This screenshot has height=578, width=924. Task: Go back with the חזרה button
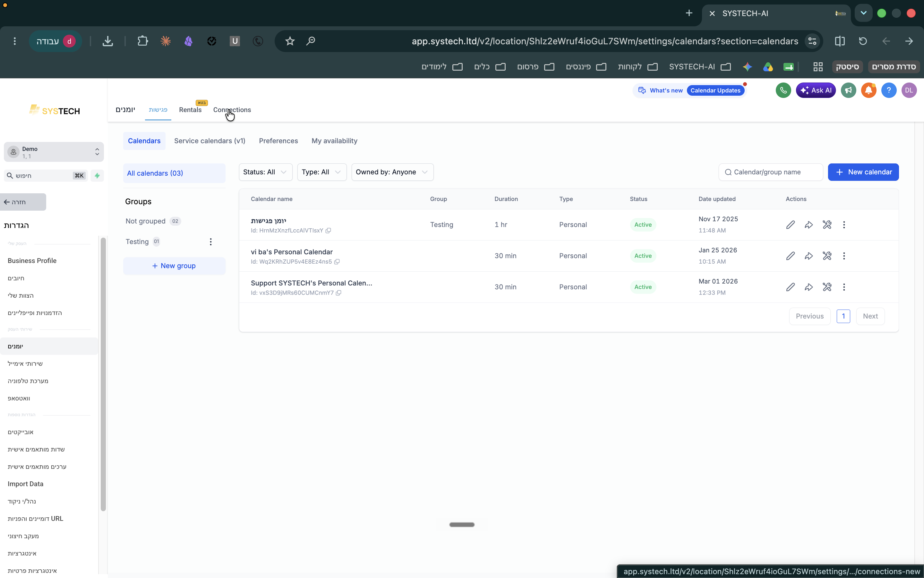(23, 202)
